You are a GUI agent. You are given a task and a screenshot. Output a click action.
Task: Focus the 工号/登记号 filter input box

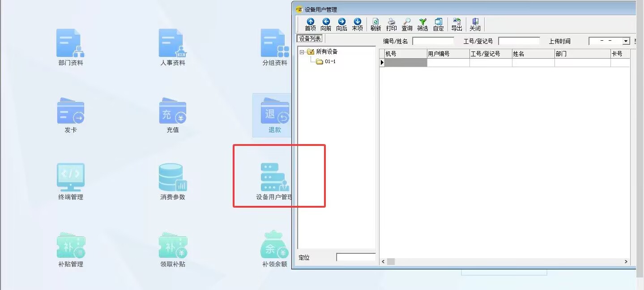coord(519,41)
